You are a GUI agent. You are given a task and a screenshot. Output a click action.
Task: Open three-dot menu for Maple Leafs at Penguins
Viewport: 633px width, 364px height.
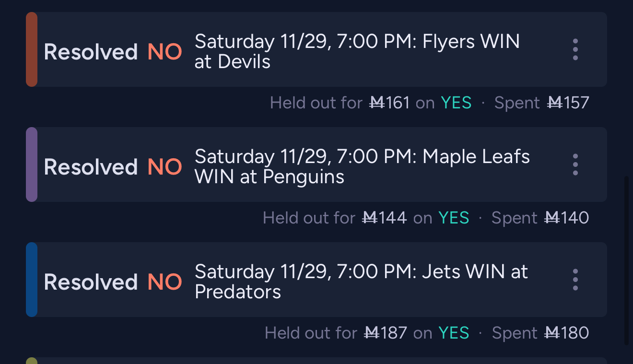575,164
